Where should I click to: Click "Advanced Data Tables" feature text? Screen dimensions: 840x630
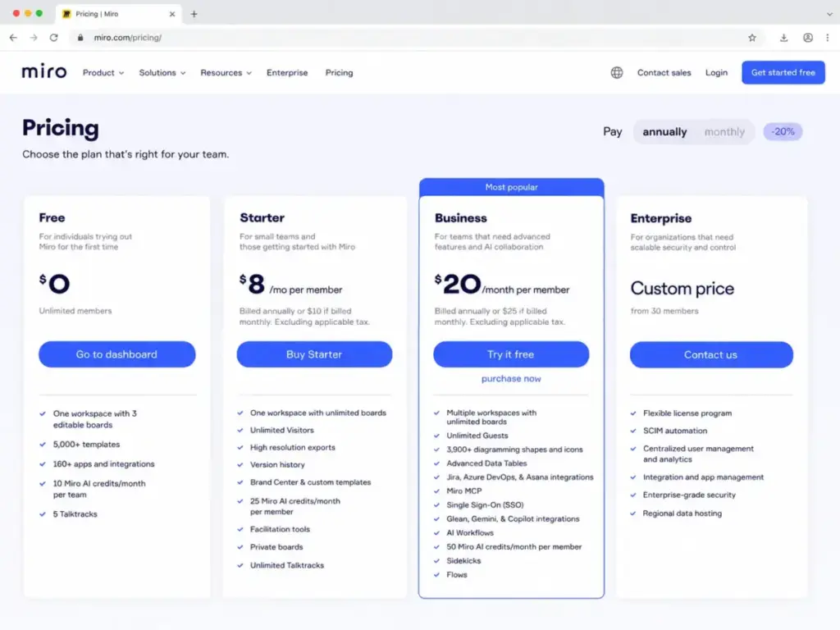point(486,463)
